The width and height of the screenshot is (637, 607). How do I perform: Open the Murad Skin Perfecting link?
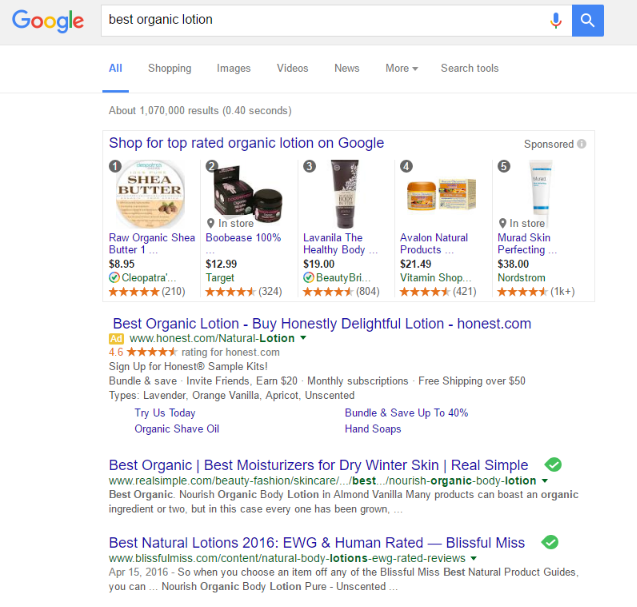click(527, 243)
